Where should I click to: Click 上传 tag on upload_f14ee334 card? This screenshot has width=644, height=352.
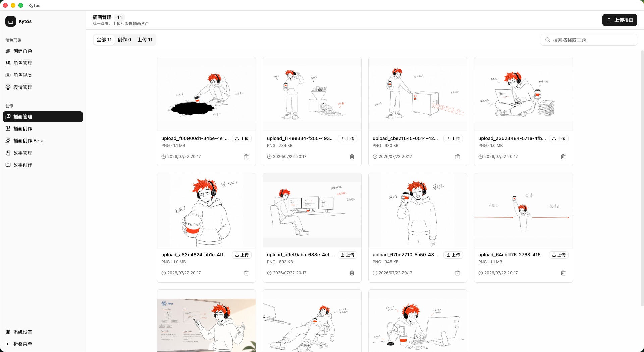347,139
